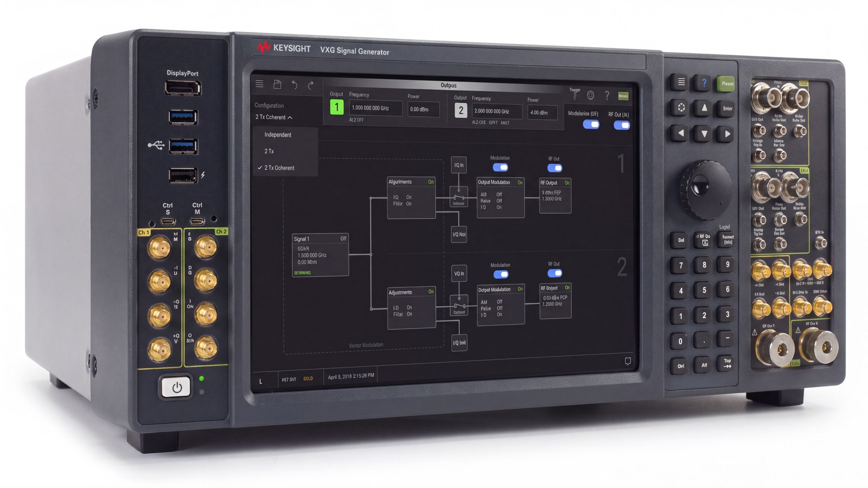This screenshot has width=868, height=488.
Task: Click the Output 2 power field
Action: (x=542, y=112)
